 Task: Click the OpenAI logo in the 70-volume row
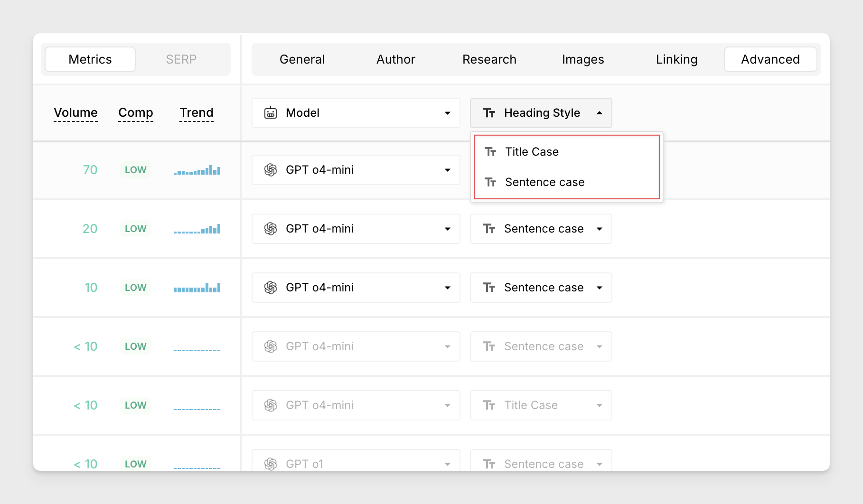pos(271,170)
